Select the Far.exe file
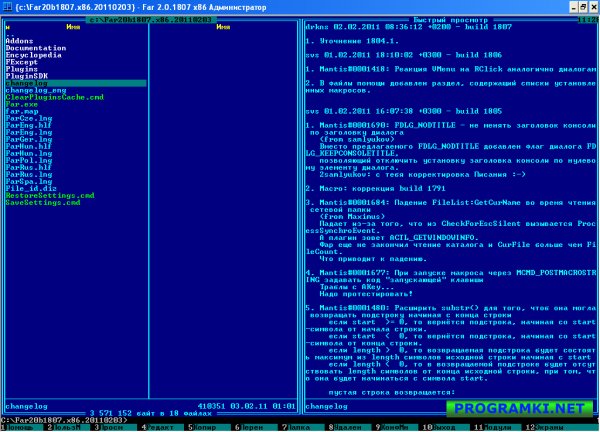Image resolution: width=600 pixels, height=432 pixels. point(22,104)
